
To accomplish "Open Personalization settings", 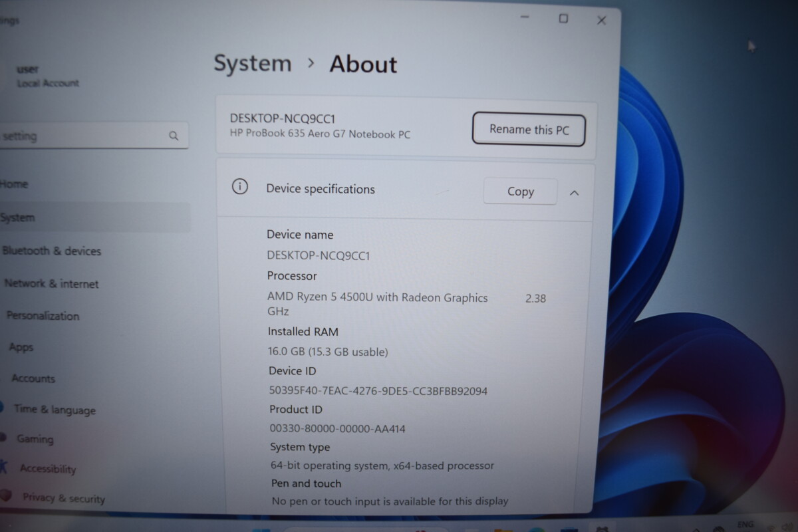I will point(43,316).
